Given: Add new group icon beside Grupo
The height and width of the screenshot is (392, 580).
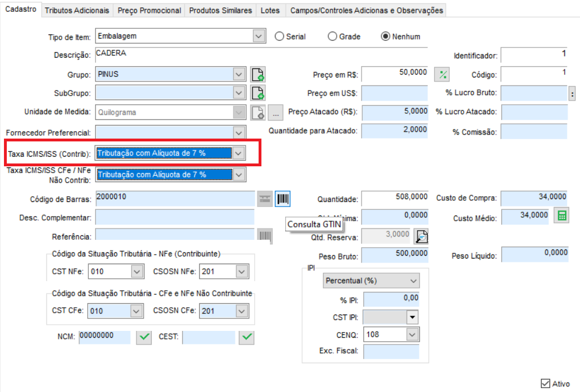Looking at the screenshot, I should pyautogui.click(x=258, y=74).
